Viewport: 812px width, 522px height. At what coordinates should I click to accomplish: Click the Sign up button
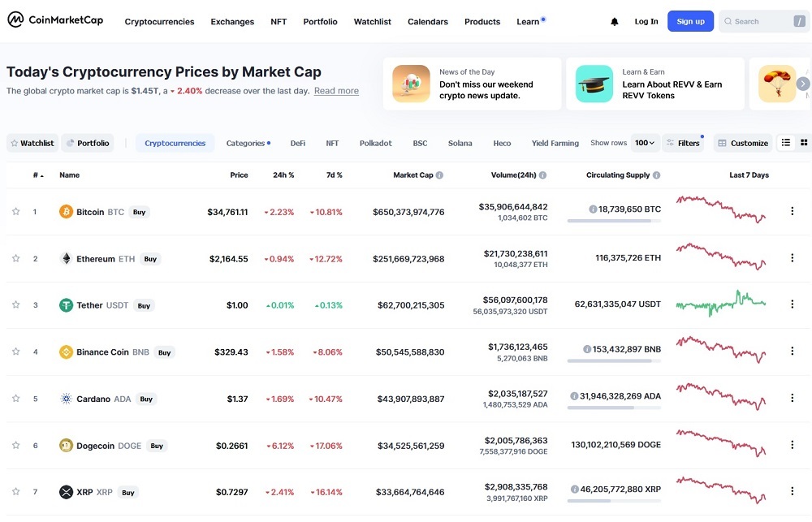(x=690, y=21)
